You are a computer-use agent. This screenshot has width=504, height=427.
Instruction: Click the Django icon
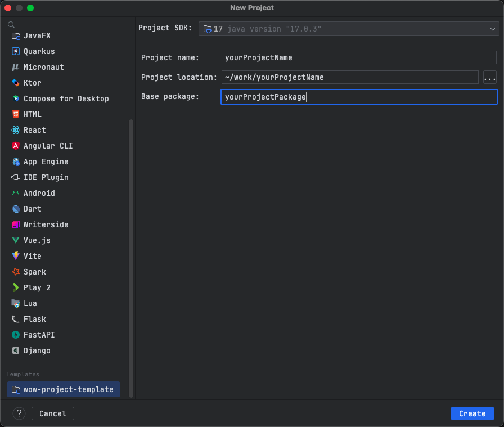[x=15, y=351]
